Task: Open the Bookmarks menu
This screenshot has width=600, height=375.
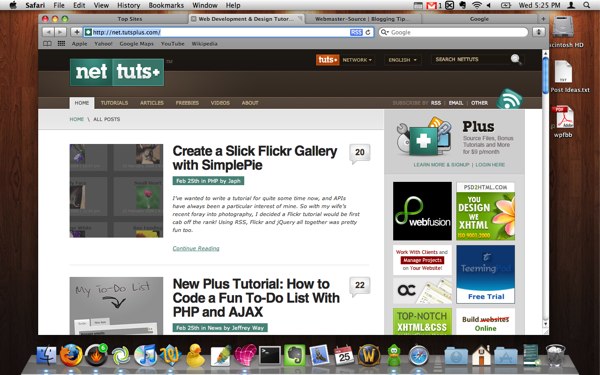Action: [166, 5]
